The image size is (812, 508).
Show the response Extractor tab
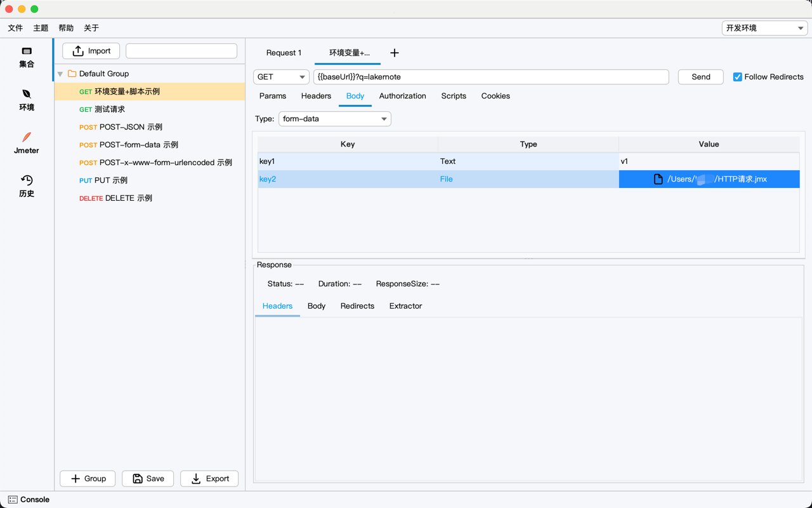point(405,306)
